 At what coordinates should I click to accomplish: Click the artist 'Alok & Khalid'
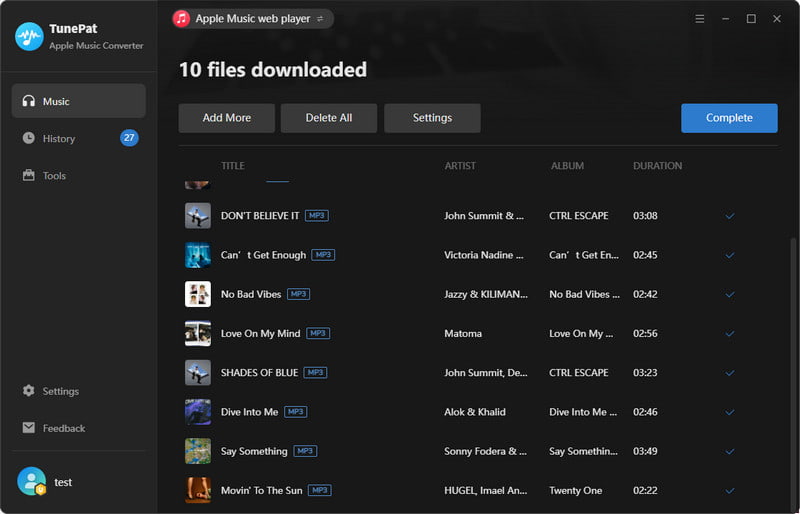click(x=475, y=412)
